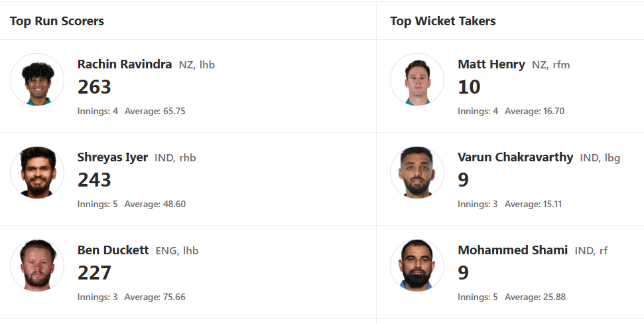Click Varun Chakravarthy's profile picture
Image resolution: width=644 pixels, height=324 pixels.
point(417,173)
